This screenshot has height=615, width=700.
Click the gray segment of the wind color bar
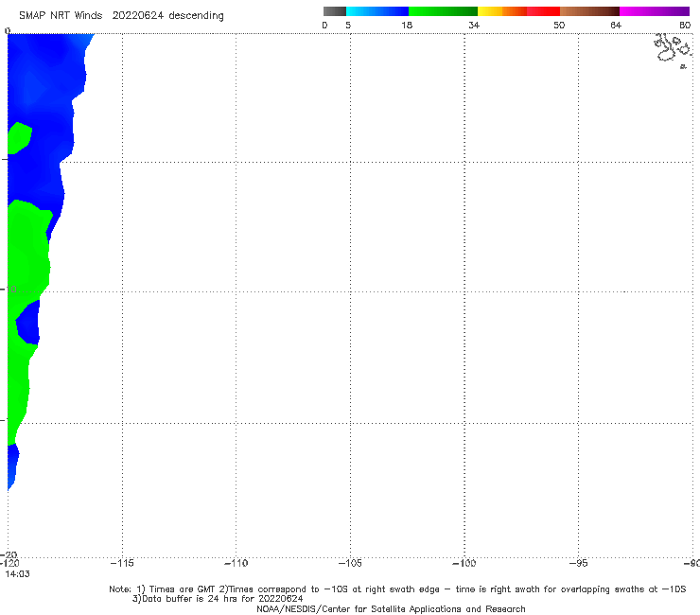(335, 11)
